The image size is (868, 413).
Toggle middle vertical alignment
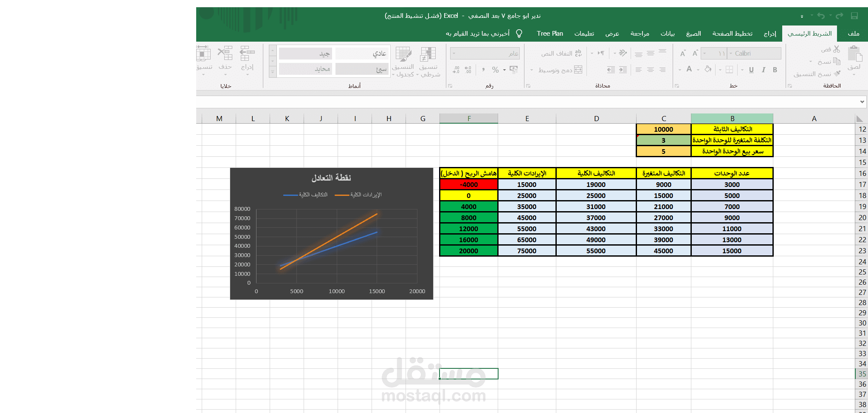[651, 53]
